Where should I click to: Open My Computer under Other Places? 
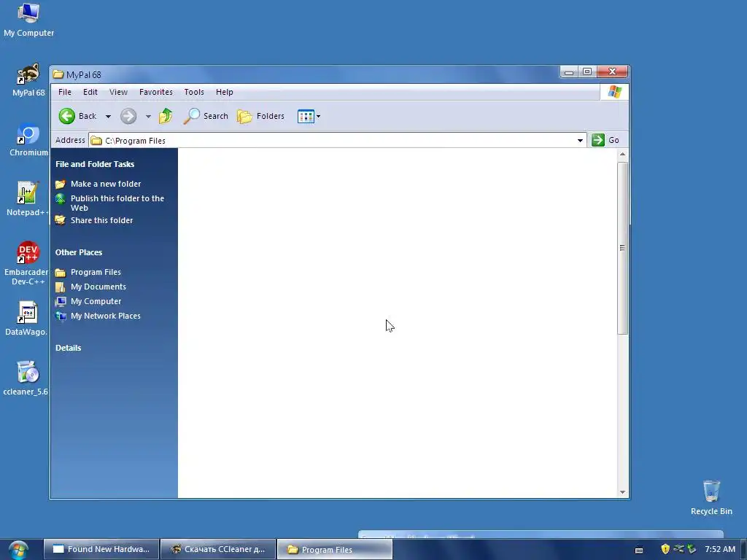click(x=96, y=301)
